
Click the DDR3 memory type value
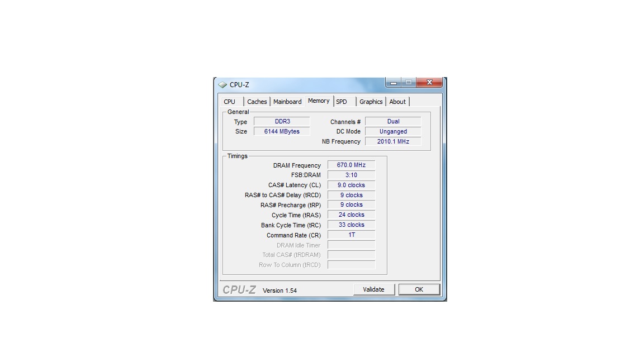click(282, 121)
